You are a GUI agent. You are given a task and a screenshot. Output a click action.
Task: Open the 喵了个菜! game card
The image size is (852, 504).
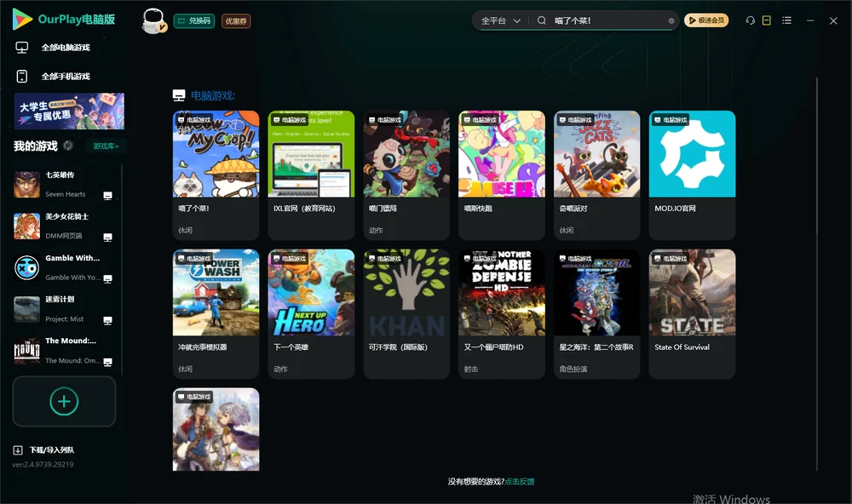(x=216, y=175)
